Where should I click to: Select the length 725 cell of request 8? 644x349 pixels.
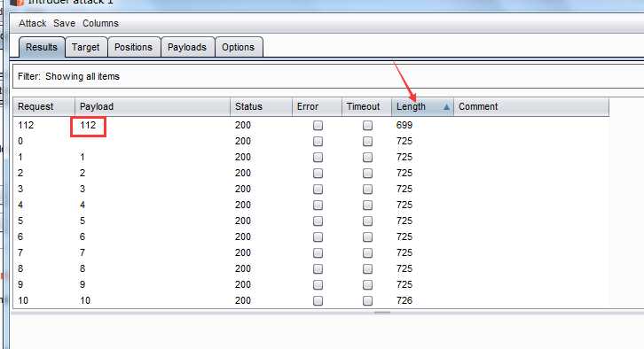[x=404, y=268]
